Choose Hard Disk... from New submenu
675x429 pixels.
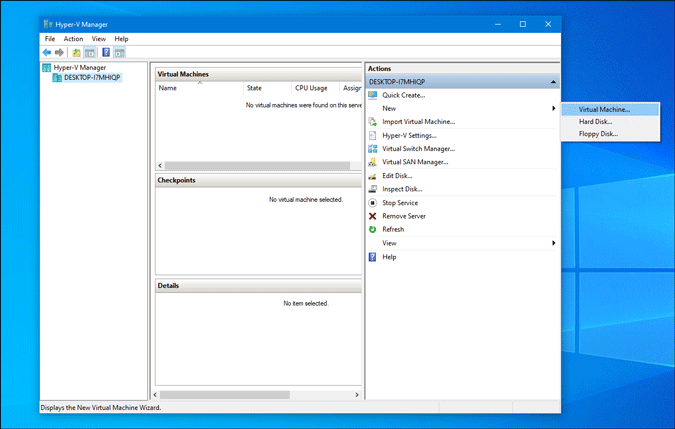(x=610, y=122)
